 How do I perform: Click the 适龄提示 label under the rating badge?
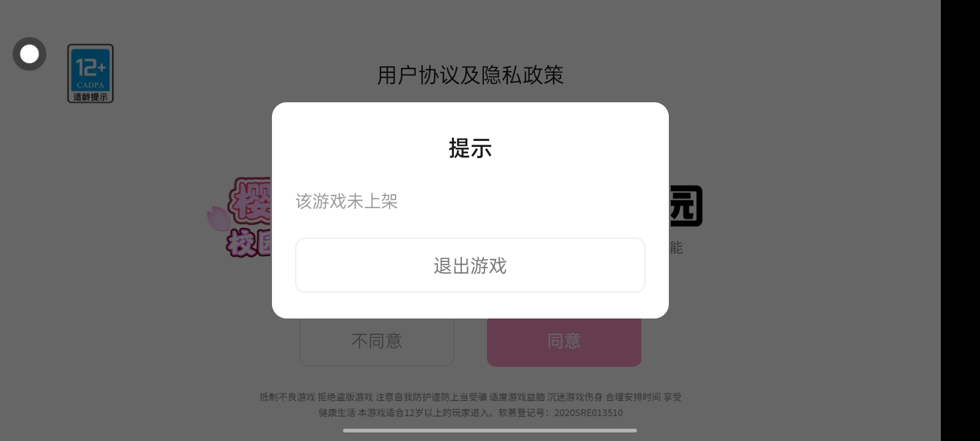90,97
